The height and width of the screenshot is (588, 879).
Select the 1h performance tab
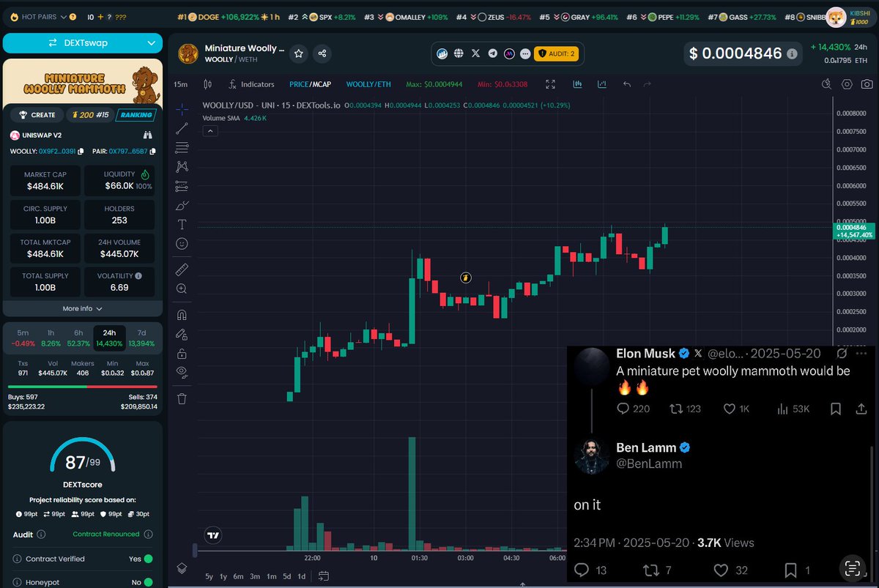[51, 338]
